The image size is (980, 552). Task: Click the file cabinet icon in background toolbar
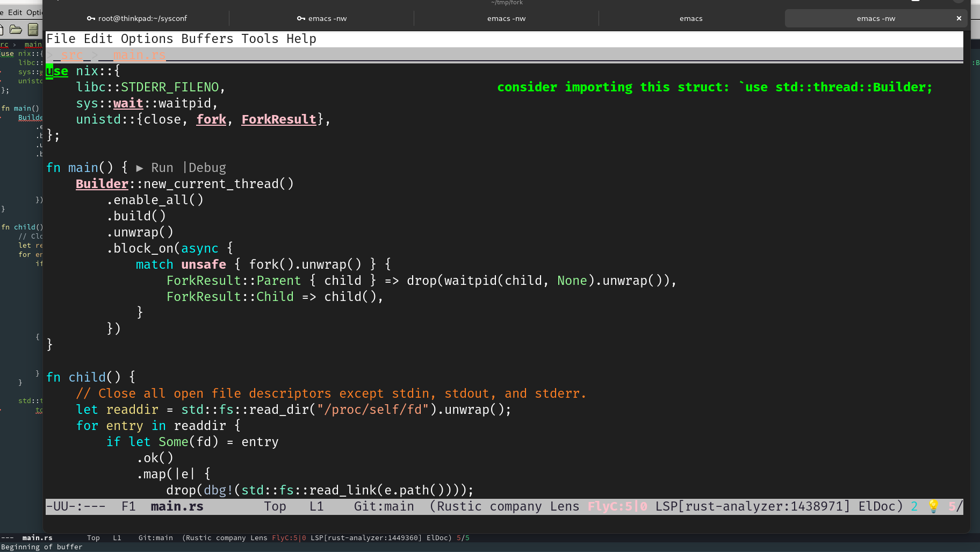click(x=33, y=30)
